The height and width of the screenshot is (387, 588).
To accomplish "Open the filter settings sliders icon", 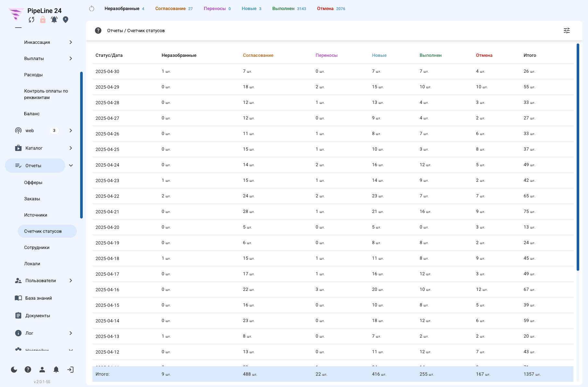I will [x=567, y=31].
